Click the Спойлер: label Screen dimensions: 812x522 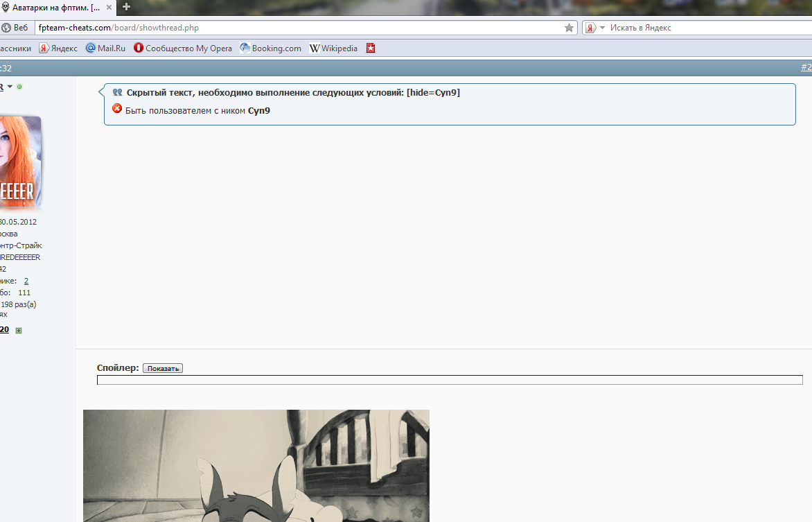click(118, 367)
